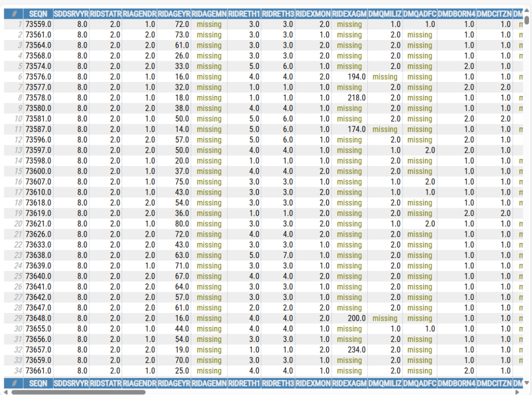The image size is (532, 395).
Task: Click the SEQN value 73661.0
Action: pos(38,371)
